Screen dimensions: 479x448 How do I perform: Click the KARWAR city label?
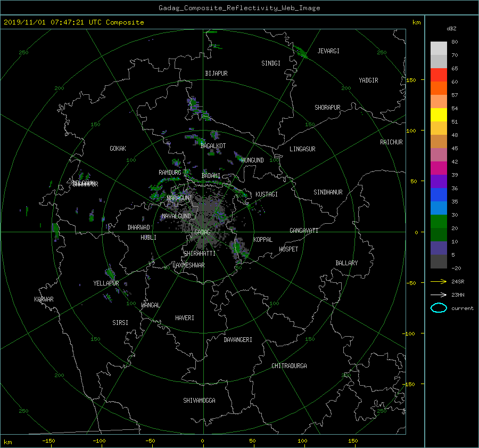(44, 299)
